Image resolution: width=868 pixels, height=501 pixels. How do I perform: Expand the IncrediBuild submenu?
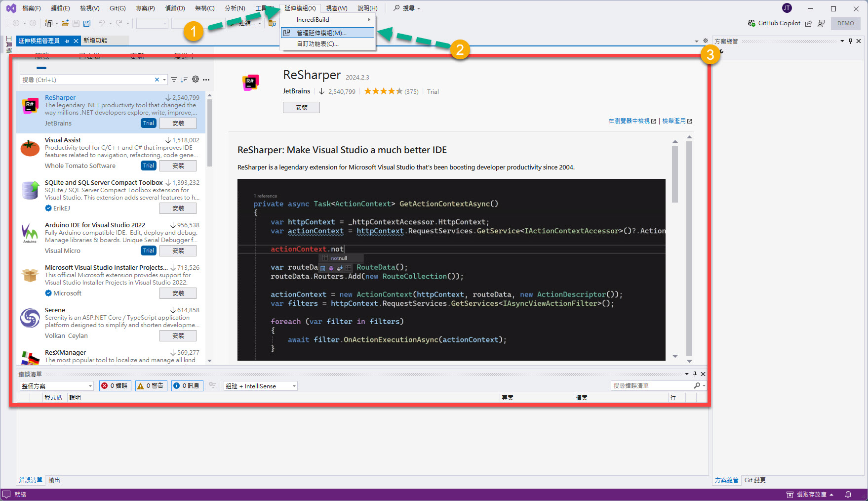328,20
